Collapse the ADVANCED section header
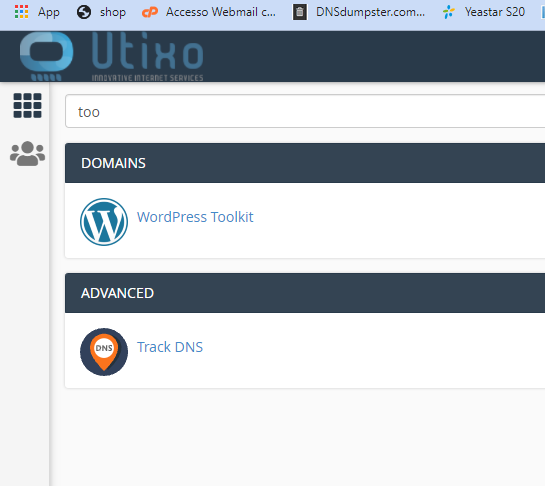This screenshot has width=545, height=486. tap(305, 293)
